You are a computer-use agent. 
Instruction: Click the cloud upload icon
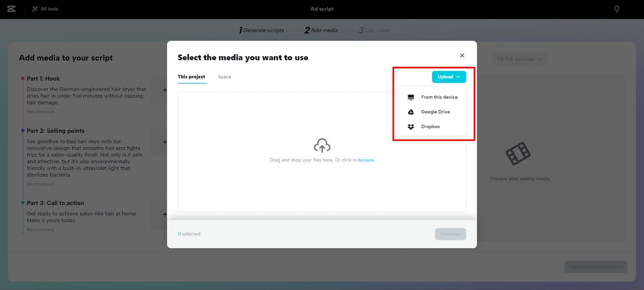(x=322, y=146)
